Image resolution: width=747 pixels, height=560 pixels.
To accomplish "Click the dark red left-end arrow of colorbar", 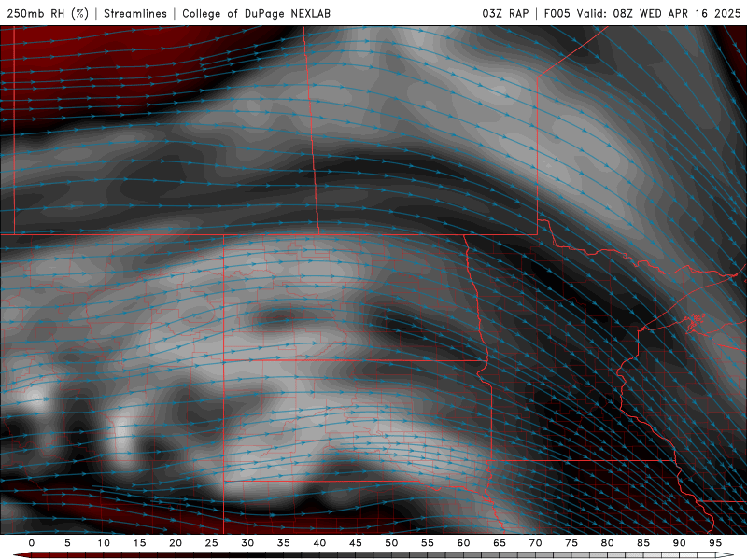I will 21,555.
